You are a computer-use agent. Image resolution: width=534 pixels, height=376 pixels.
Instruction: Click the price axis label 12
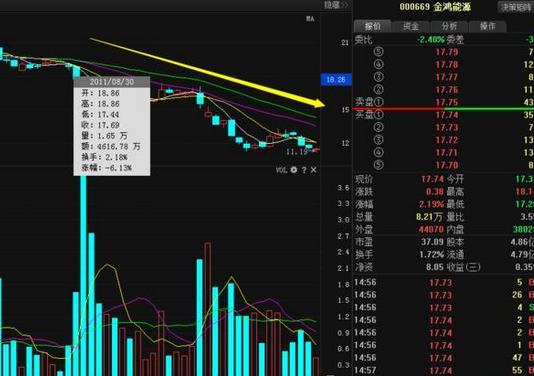(345, 143)
